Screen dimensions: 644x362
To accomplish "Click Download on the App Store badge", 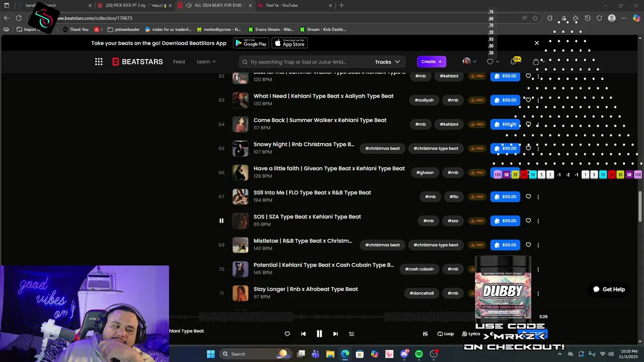I will pyautogui.click(x=290, y=43).
